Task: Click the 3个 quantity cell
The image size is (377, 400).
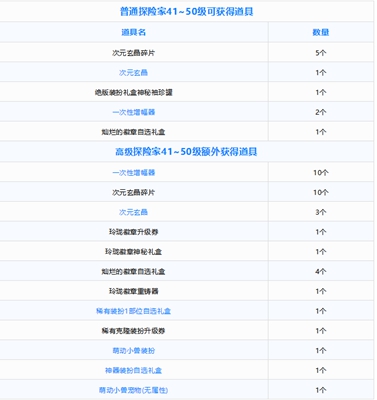Action: click(x=321, y=212)
